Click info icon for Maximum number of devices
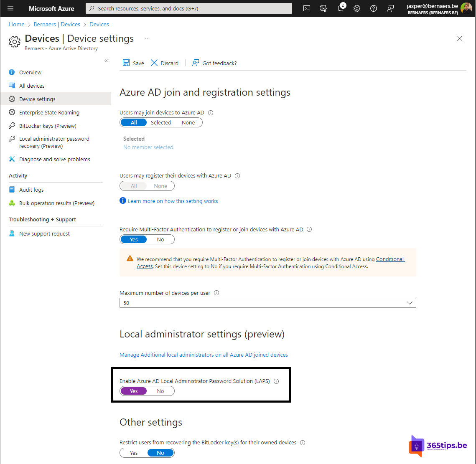 pos(216,293)
